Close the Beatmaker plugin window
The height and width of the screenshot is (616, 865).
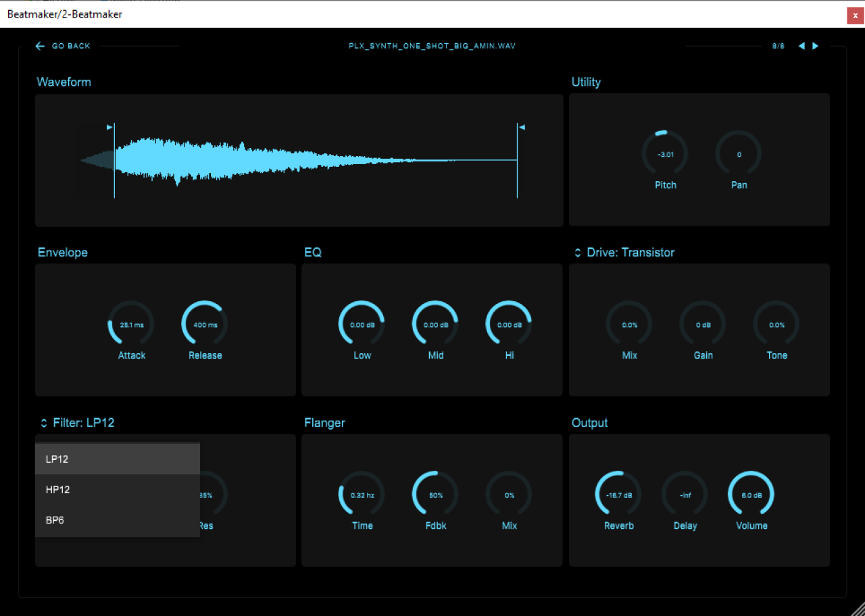855,15
